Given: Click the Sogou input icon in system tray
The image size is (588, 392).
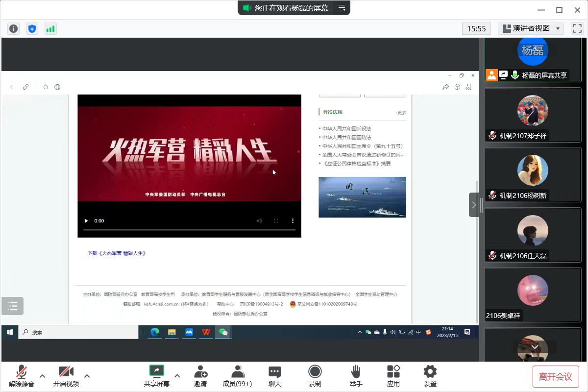Looking at the screenshot, I should tap(428, 332).
